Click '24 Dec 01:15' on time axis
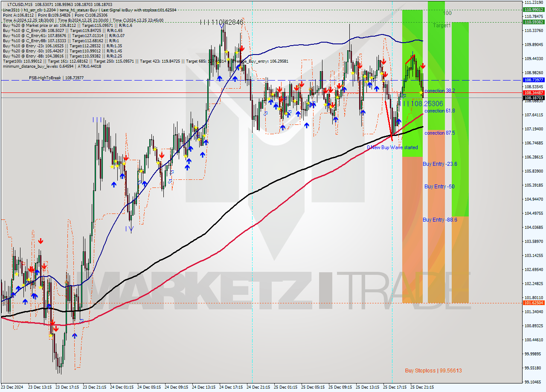This screenshot has width=546, height=392. click(x=122, y=387)
